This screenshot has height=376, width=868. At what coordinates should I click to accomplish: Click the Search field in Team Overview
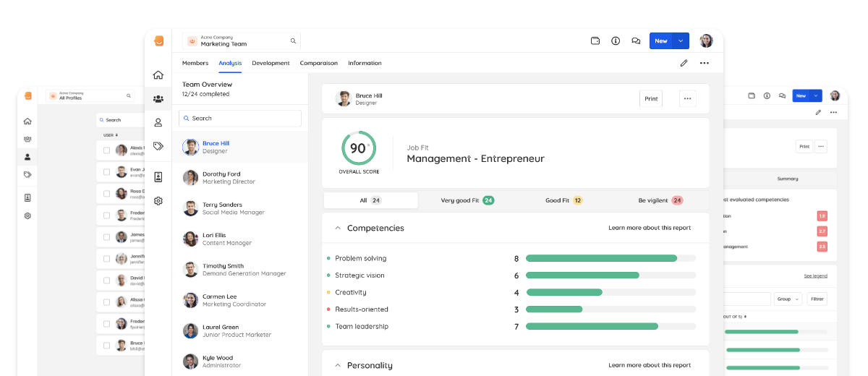pos(240,118)
